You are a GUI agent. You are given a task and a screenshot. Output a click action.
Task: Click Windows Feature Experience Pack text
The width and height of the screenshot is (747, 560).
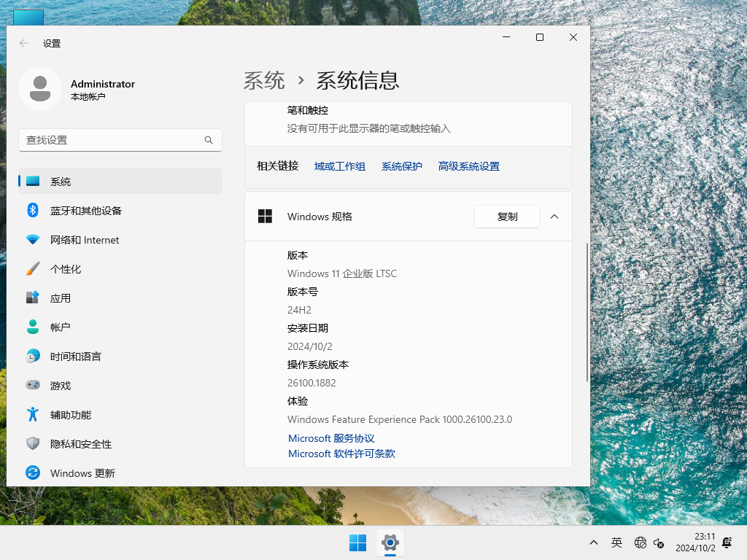tap(400, 419)
